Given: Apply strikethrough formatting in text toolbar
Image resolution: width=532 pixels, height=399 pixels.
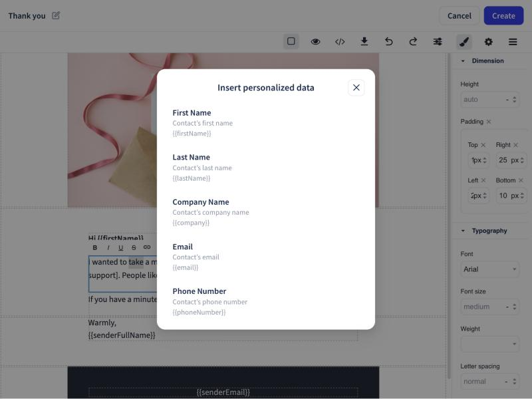Looking at the screenshot, I should tap(134, 247).
